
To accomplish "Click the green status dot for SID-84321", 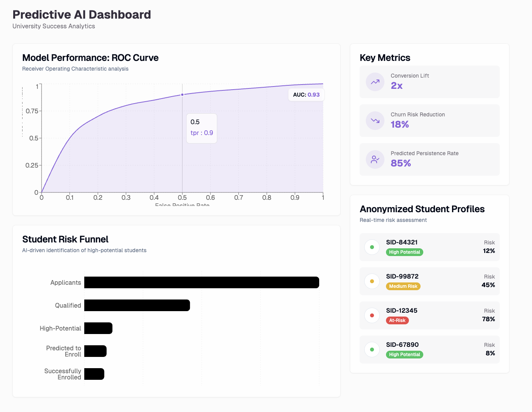I will 372,247.
